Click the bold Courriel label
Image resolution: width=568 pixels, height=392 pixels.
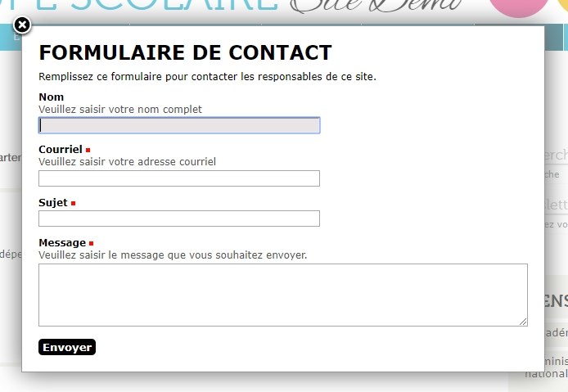click(x=61, y=150)
